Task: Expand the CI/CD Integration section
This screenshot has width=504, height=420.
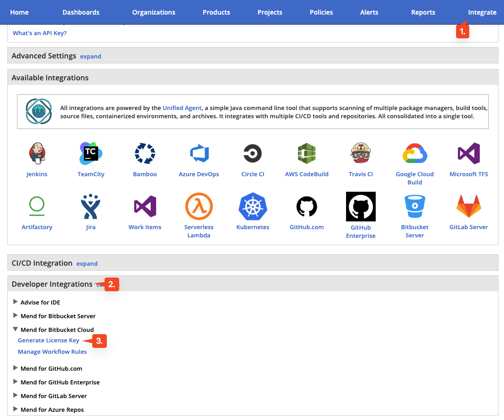Action: (x=87, y=263)
